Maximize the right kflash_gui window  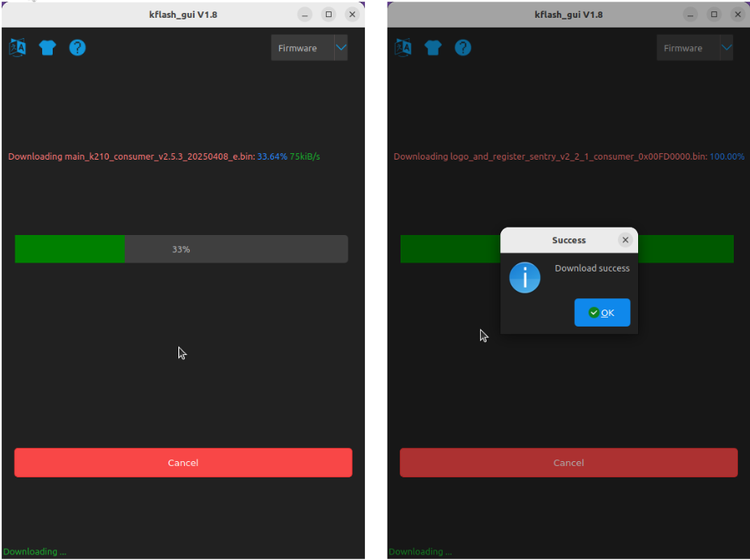tap(714, 15)
